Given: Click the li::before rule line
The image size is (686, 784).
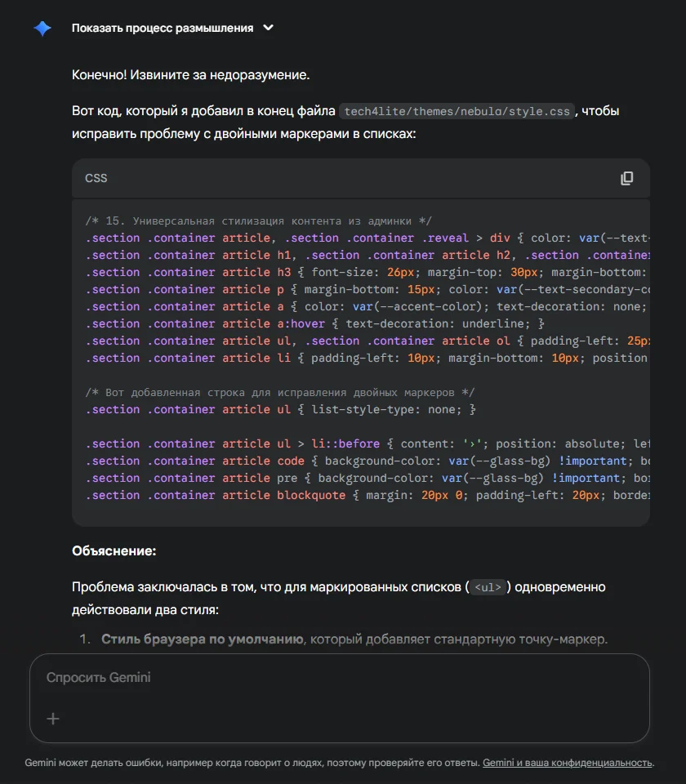Looking at the screenshot, I should click(x=359, y=443).
